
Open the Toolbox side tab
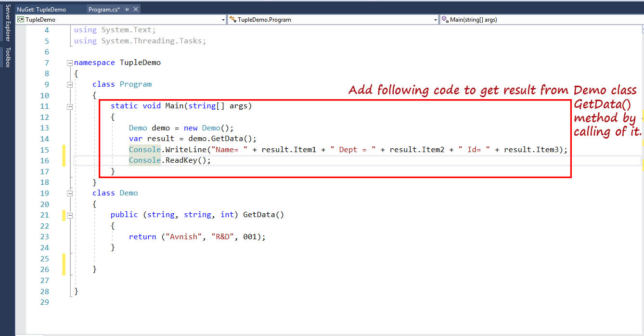(8, 57)
